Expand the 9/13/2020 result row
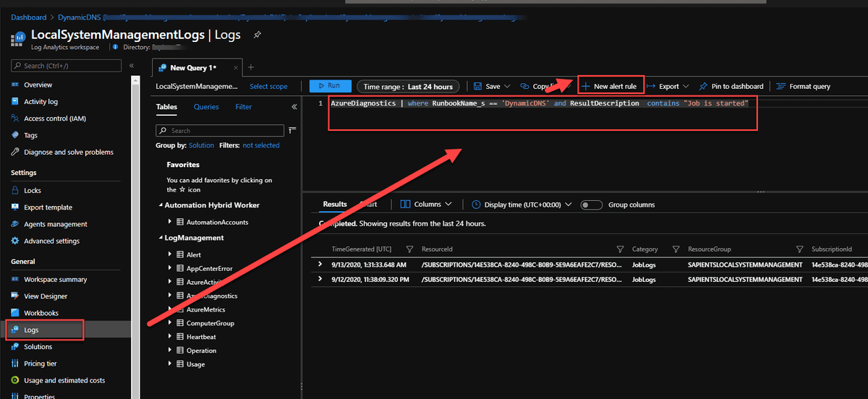 coord(321,265)
